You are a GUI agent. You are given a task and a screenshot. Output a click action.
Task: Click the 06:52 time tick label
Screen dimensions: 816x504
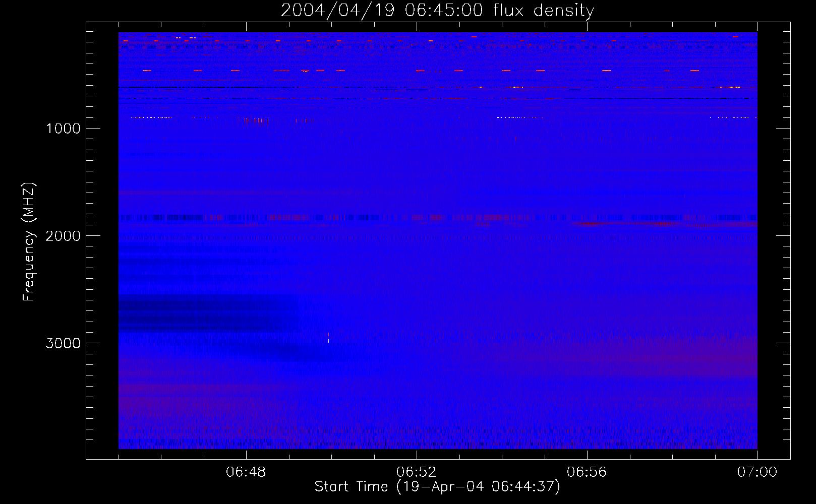(x=417, y=472)
